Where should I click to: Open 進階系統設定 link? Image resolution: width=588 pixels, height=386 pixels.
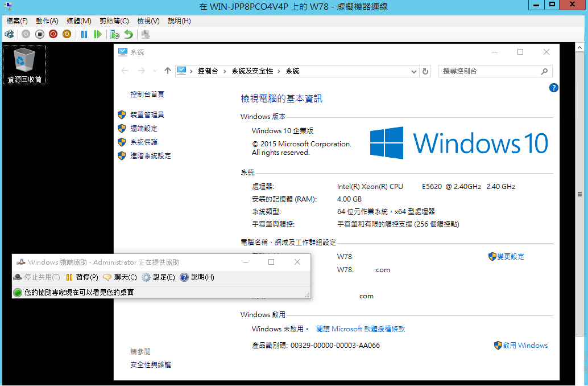pos(150,156)
